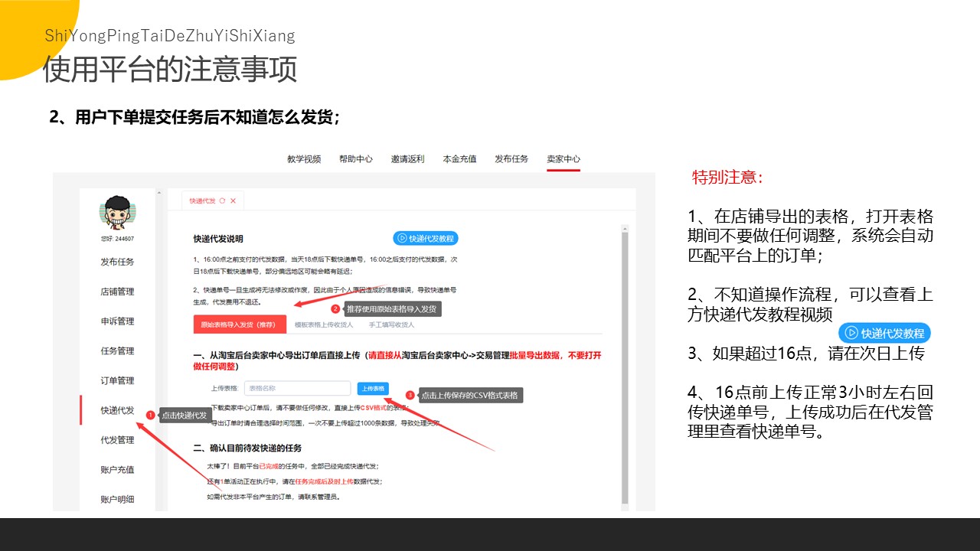Click the red 特别注意： heading

[728, 178]
